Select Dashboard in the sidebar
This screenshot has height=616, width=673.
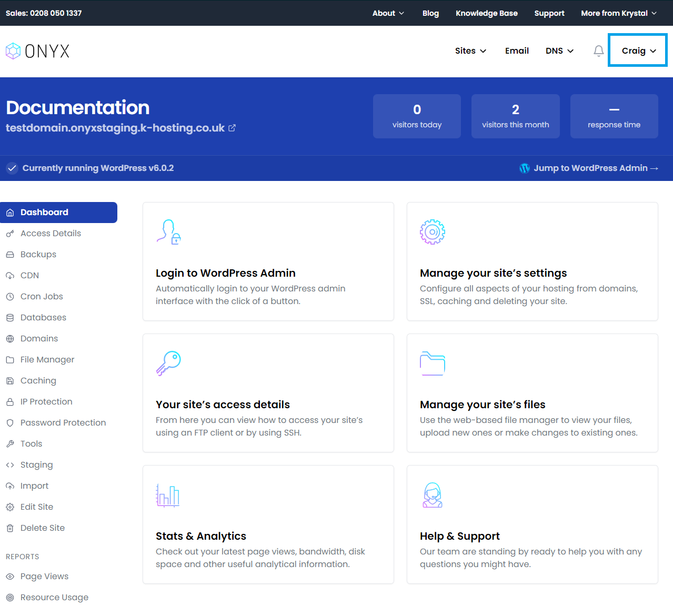tap(58, 213)
